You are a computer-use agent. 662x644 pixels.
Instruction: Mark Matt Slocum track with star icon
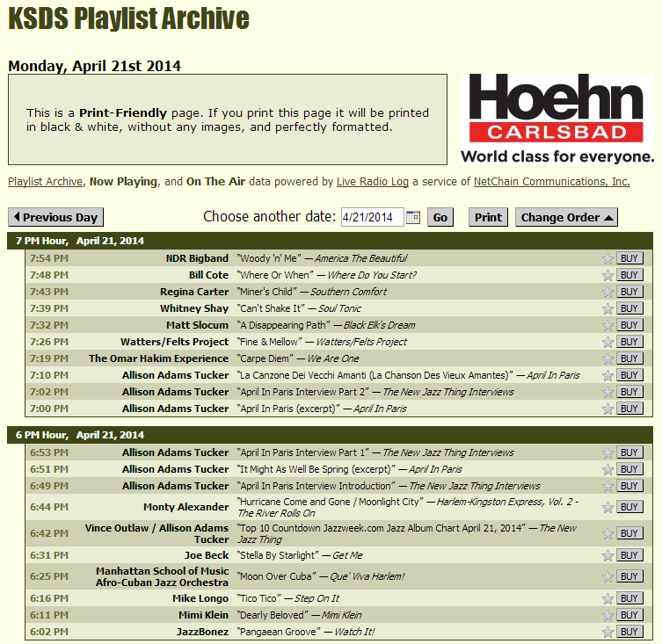607,325
